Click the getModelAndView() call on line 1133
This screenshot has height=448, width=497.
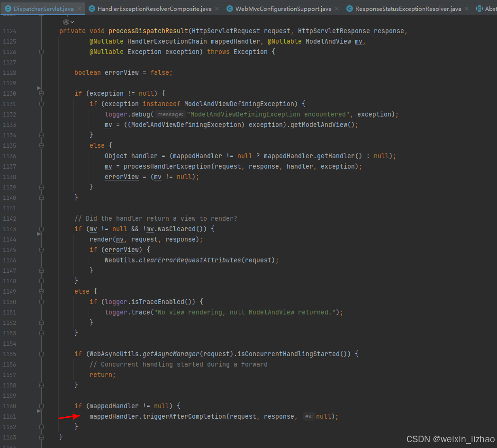pos(322,125)
